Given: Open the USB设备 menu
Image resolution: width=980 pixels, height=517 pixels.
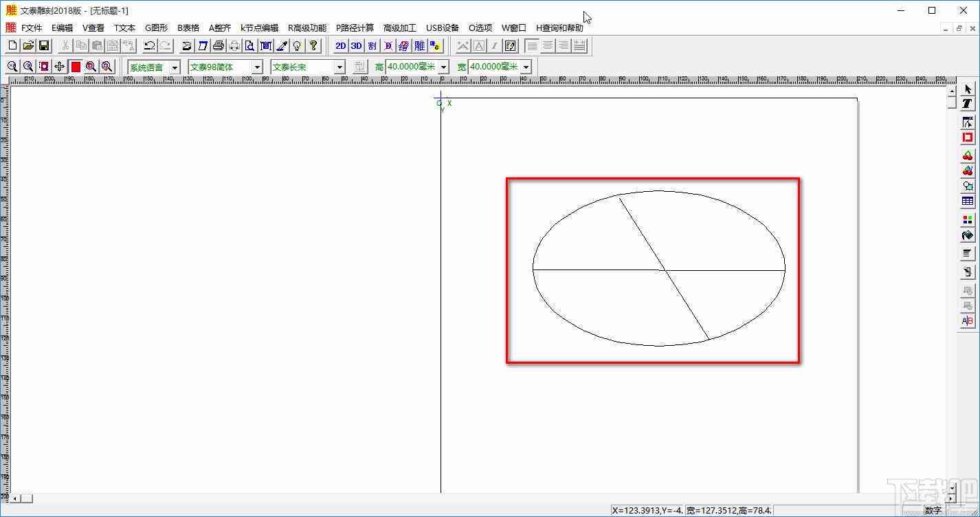Looking at the screenshot, I should coord(443,28).
